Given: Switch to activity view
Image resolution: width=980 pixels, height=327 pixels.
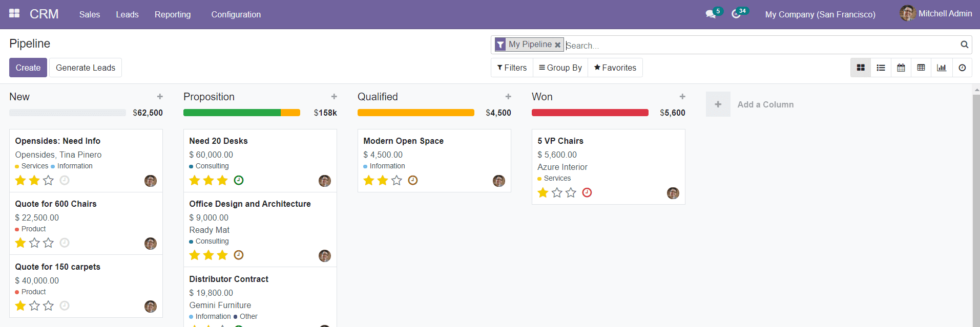Looking at the screenshot, I should (x=962, y=68).
